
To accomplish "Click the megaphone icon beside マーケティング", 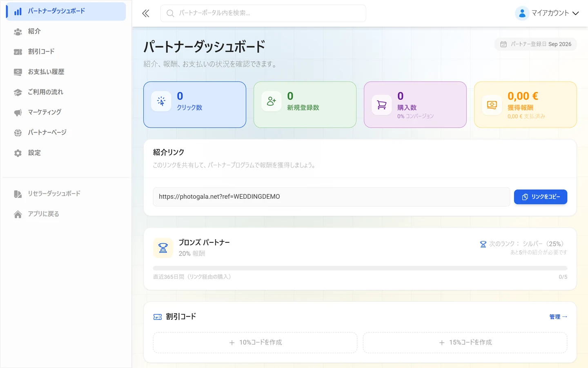I will [x=18, y=112].
